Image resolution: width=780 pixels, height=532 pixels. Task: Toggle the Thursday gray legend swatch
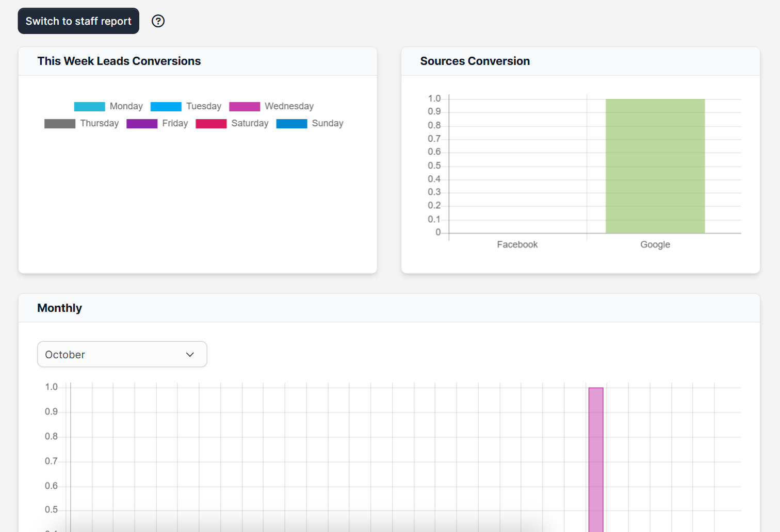[60, 124]
